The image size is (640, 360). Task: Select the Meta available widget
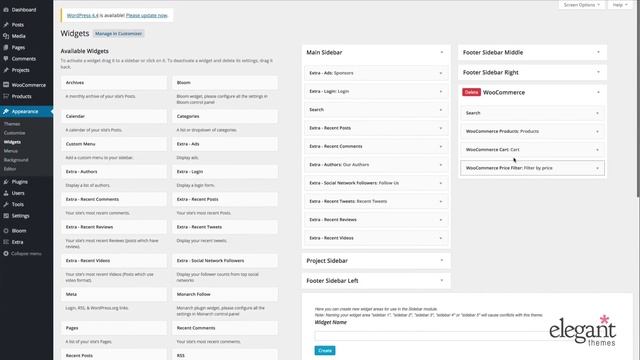114,294
